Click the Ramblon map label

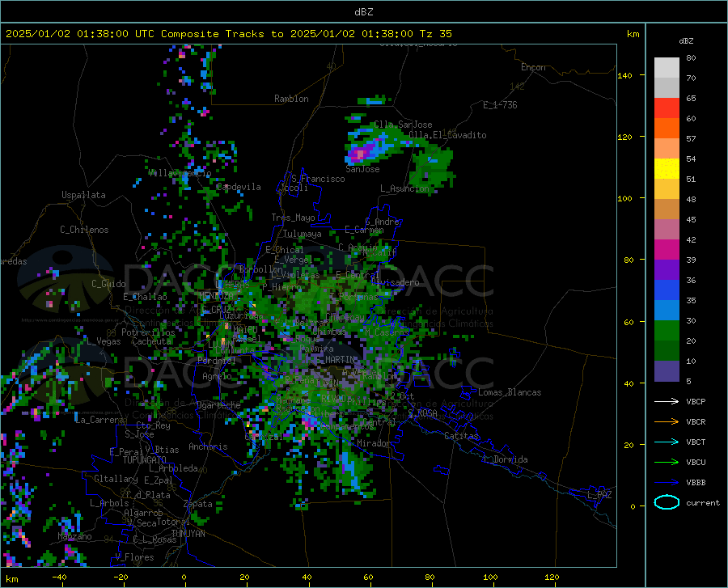(x=291, y=99)
